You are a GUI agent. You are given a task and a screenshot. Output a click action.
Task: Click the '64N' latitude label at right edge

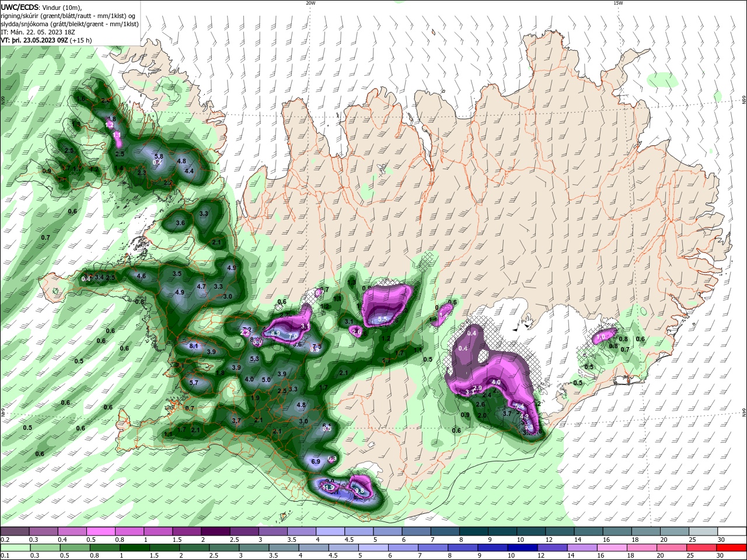tap(744, 412)
